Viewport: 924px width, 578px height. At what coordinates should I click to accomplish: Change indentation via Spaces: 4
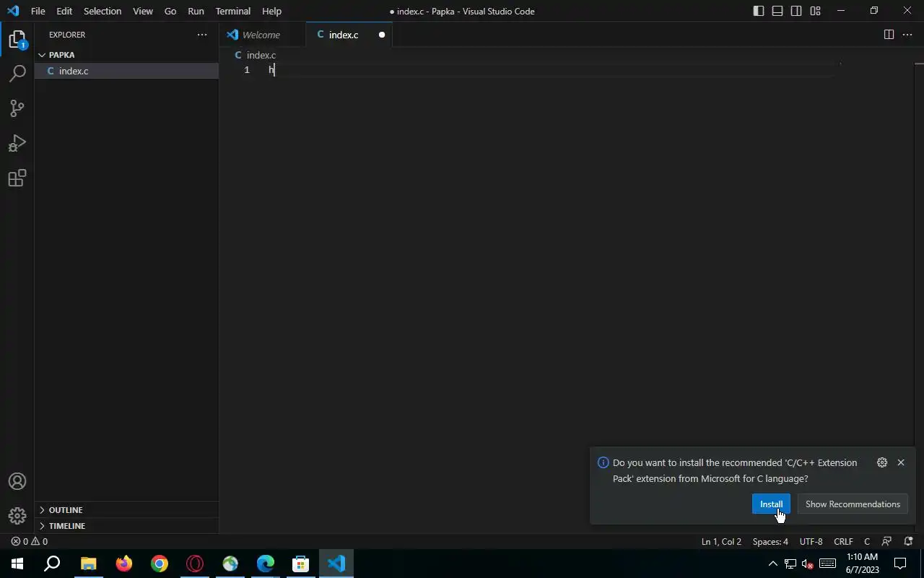point(770,541)
